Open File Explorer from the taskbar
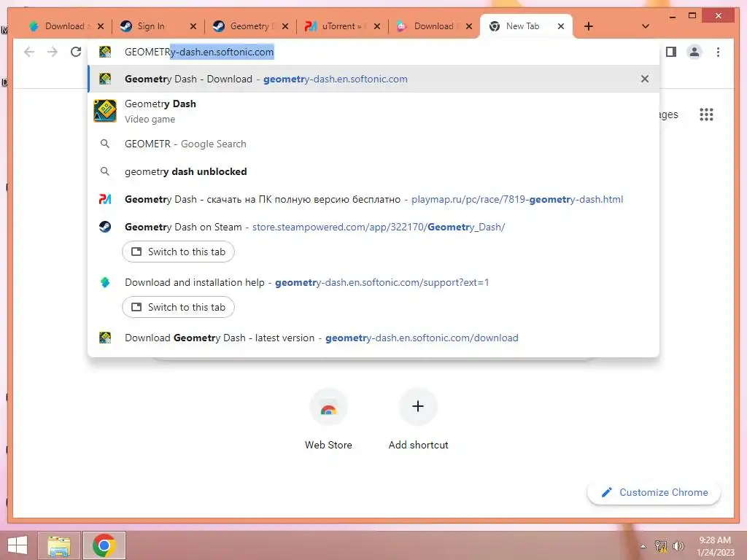This screenshot has width=747, height=560. (59, 545)
